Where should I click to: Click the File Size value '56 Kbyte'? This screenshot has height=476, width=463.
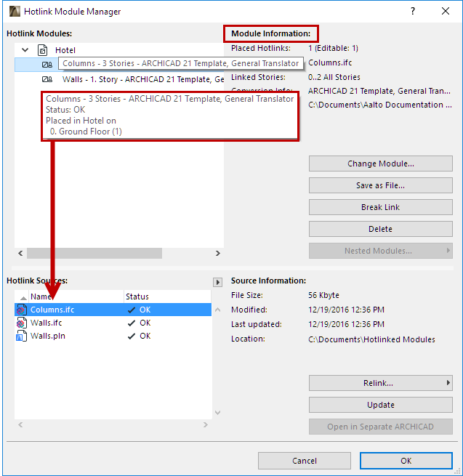323,295
